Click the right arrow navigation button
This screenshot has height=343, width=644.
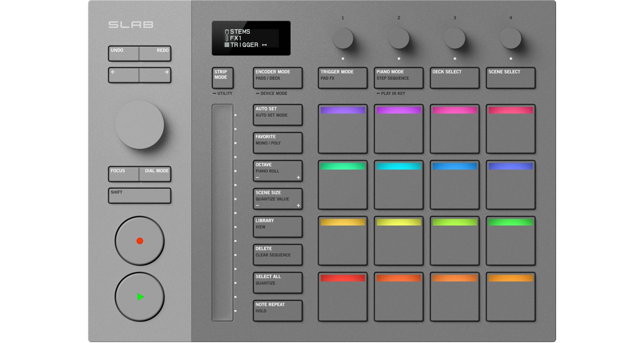(155, 75)
